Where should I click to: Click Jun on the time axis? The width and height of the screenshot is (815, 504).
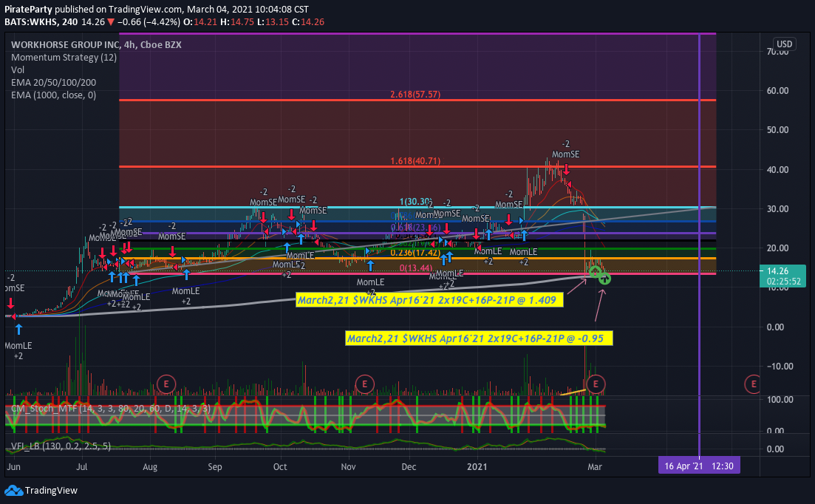13,466
